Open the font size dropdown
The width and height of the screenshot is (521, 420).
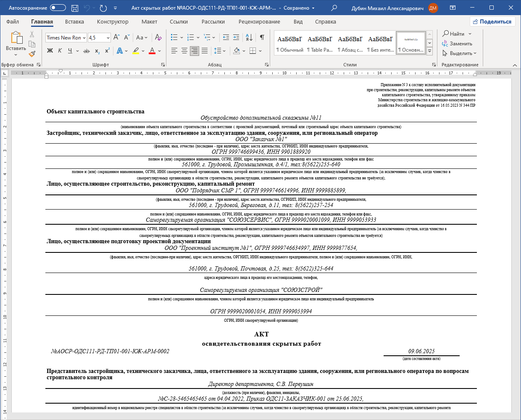[x=108, y=38]
